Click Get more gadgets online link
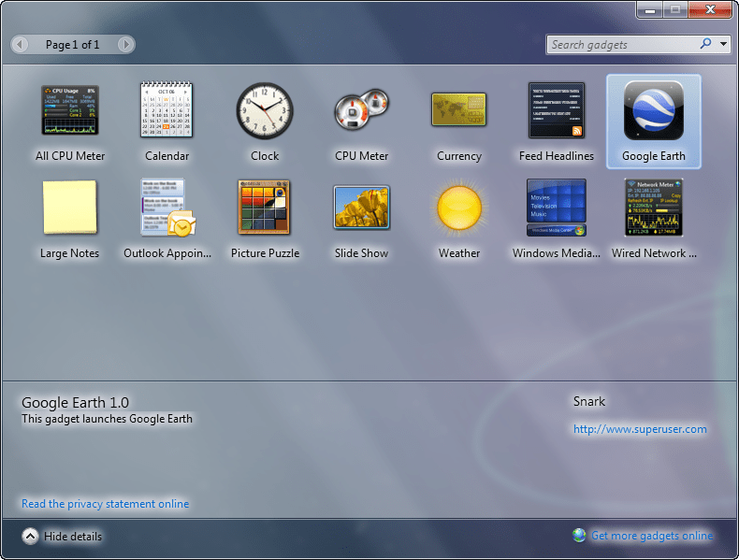739x560 pixels. click(652, 536)
